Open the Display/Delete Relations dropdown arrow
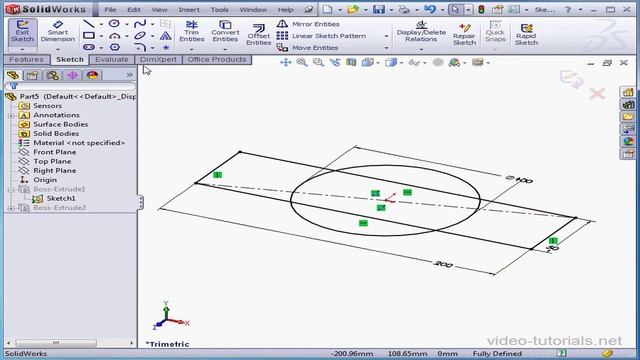Screen dimensions: 640x360 (x=421, y=50)
